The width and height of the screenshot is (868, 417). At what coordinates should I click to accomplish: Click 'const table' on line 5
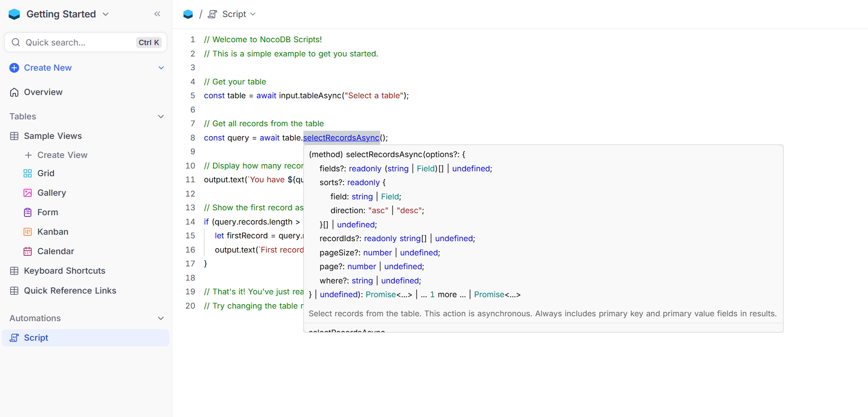225,95
